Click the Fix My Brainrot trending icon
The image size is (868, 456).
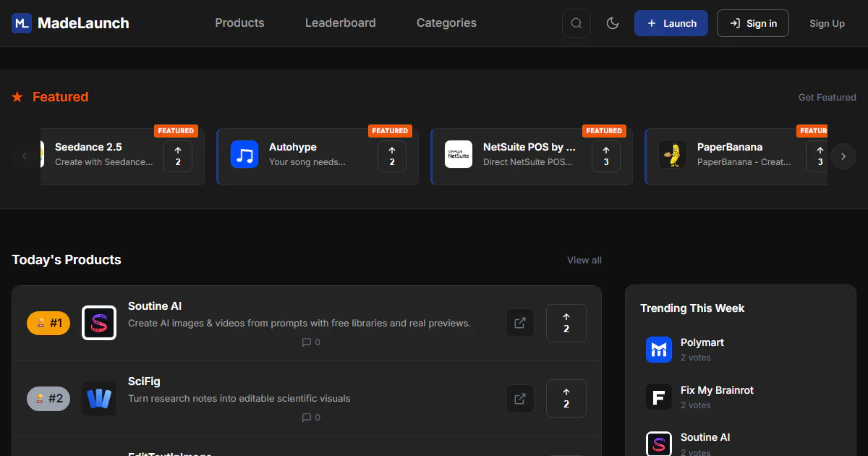click(x=659, y=397)
